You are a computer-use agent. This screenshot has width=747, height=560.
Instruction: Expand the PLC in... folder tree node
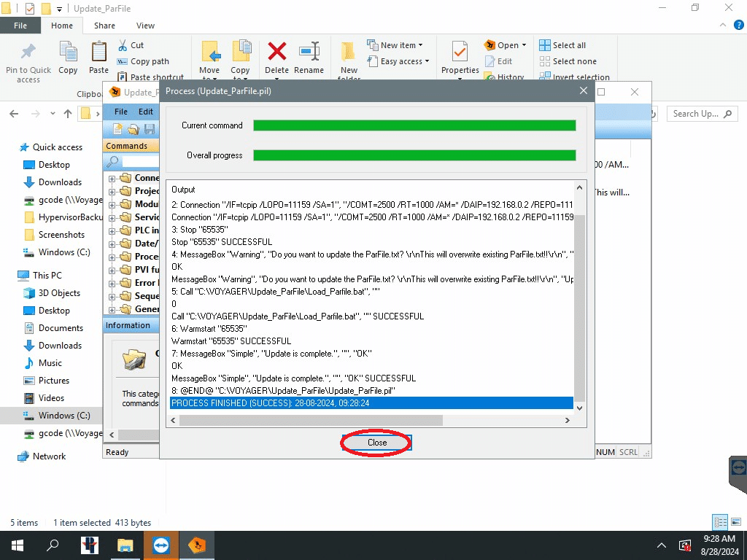112,230
